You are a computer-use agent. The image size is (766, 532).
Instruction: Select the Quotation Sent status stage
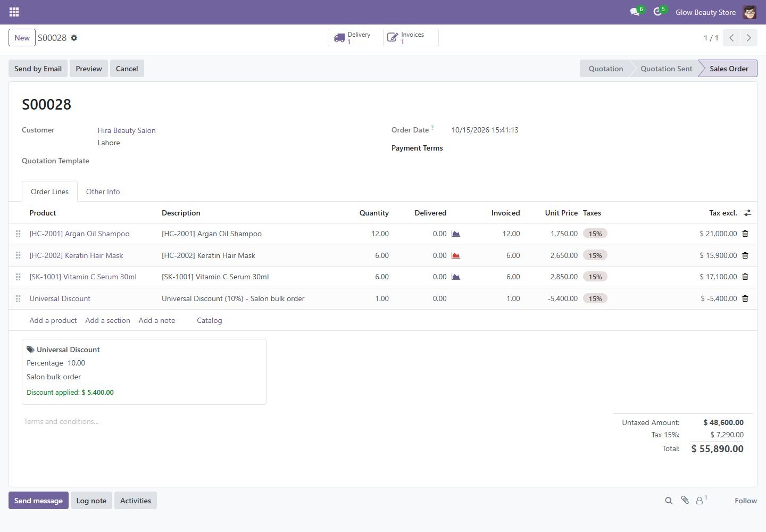click(x=666, y=69)
